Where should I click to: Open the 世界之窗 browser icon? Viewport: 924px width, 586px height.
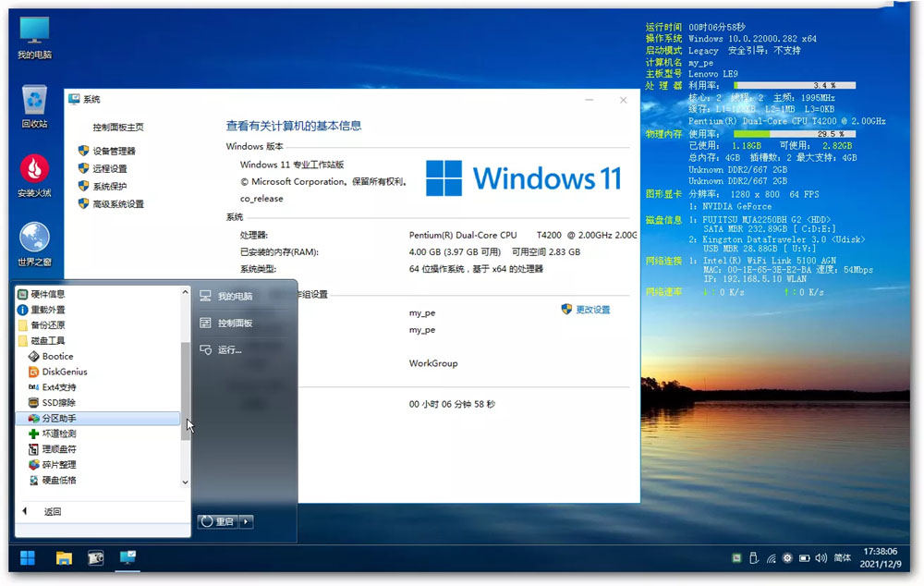point(34,245)
